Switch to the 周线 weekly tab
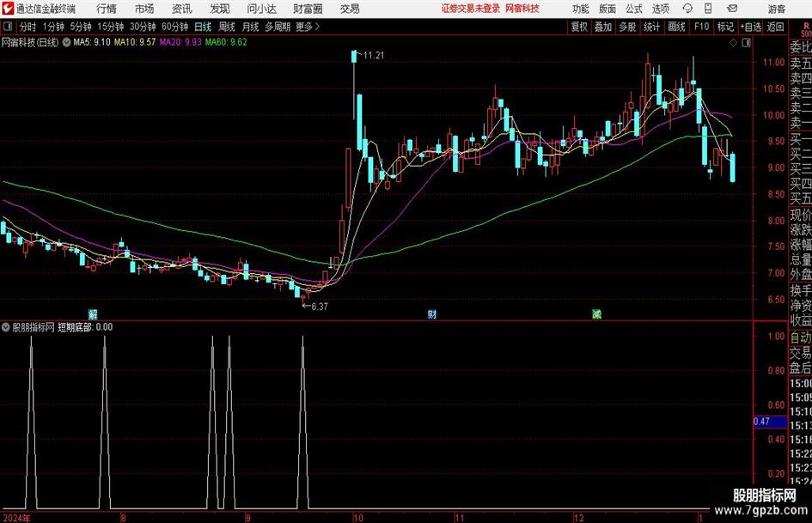Image resolution: width=812 pixels, height=523 pixels. point(227,27)
